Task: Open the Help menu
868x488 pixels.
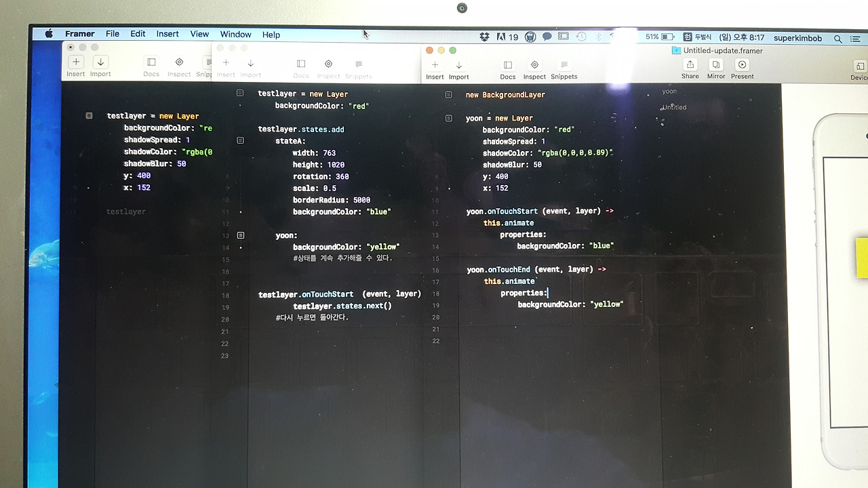Action: tap(271, 35)
